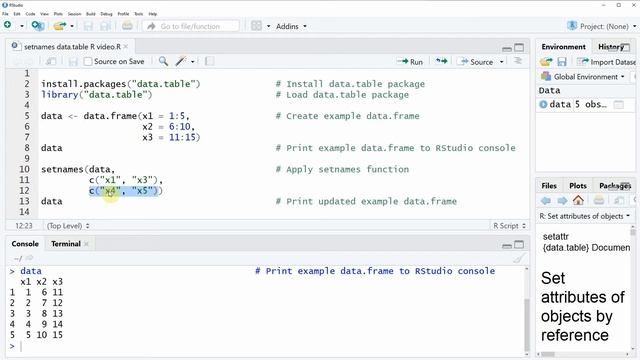640x360 pixels.
Task: Load a workspace with the Environment folder icon
Action: coord(546,62)
